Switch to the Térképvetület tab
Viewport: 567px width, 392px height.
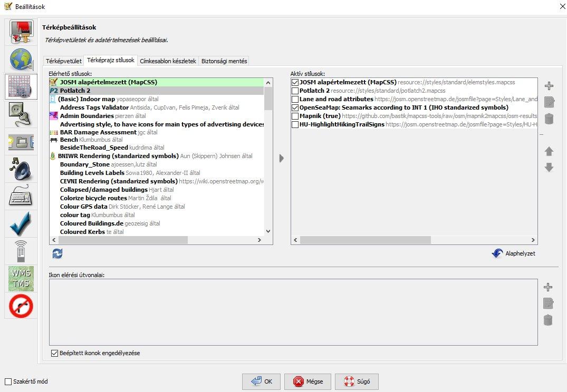(x=64, y=61)
